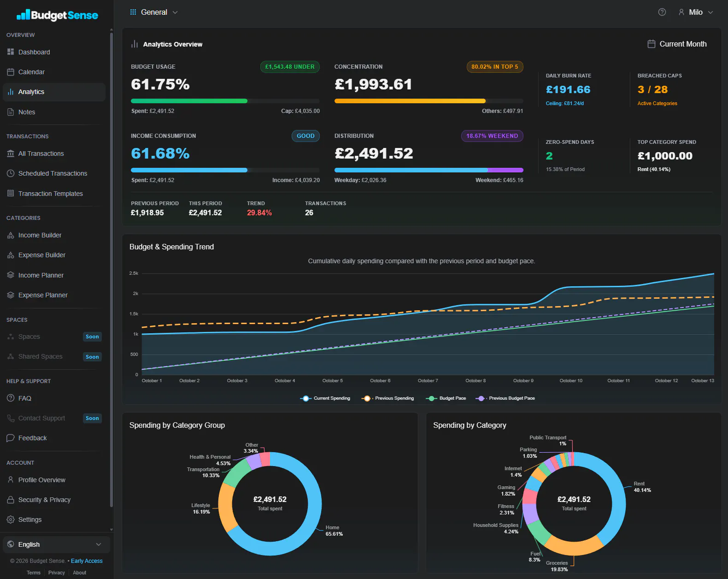Click the 18.67% WEEKEND badge

click(492, 136)
